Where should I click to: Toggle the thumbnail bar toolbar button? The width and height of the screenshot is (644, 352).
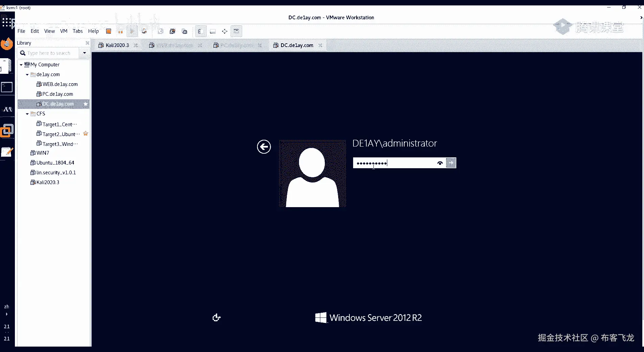[213, 31]
